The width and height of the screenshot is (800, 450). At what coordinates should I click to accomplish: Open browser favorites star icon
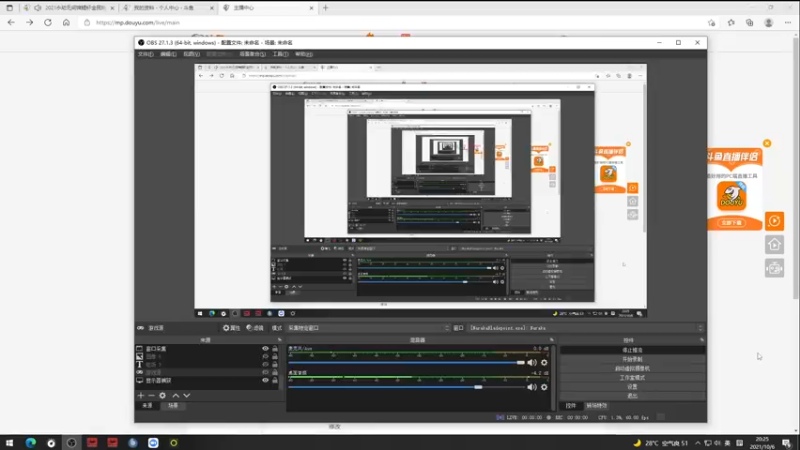(731, 22)
